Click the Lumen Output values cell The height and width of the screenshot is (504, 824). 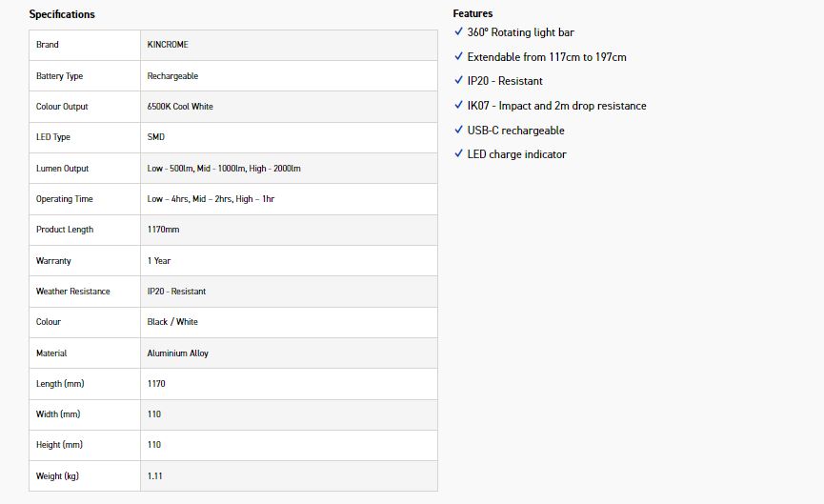pos(224,169)
